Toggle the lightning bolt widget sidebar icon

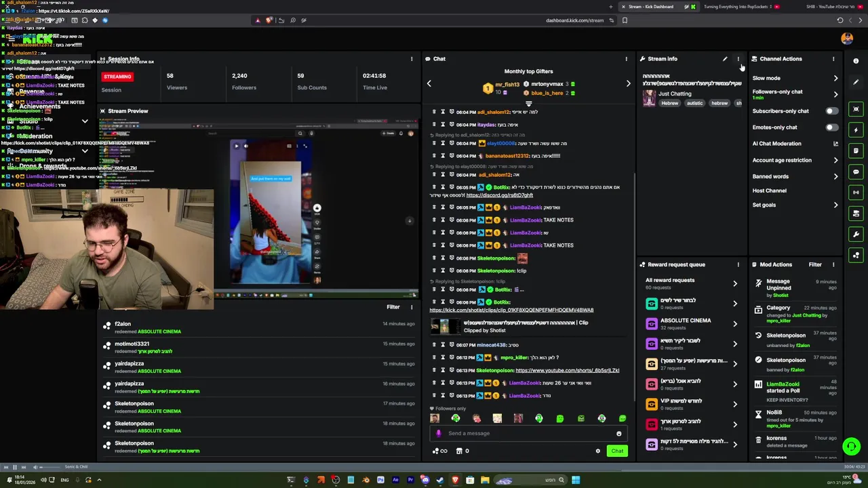(x=856, y=129)
